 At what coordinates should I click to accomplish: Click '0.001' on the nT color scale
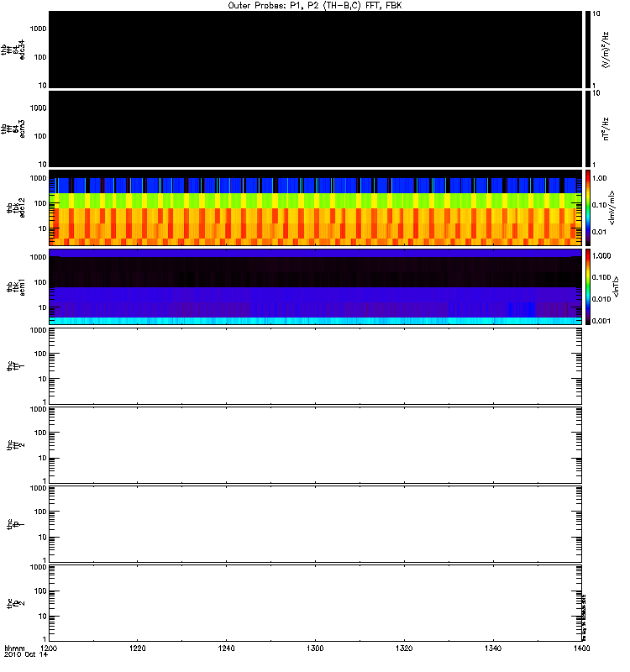601,321
